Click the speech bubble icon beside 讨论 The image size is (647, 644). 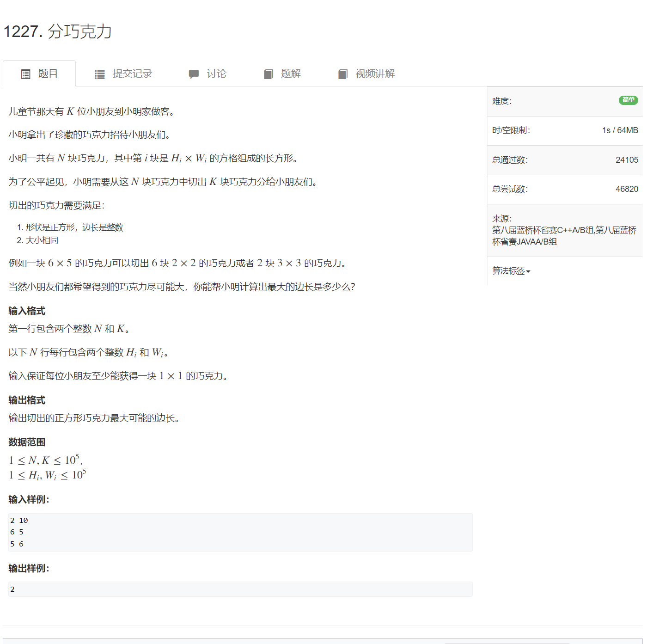194,74
